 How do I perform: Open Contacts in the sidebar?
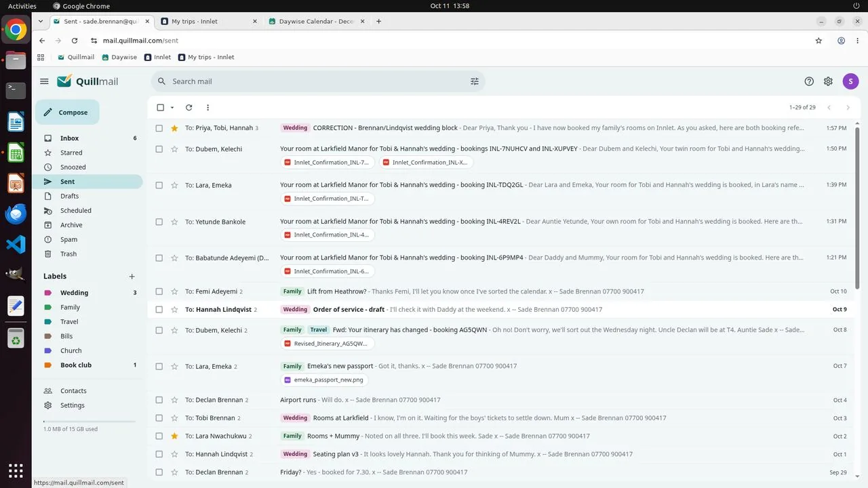tap(88, 390)
